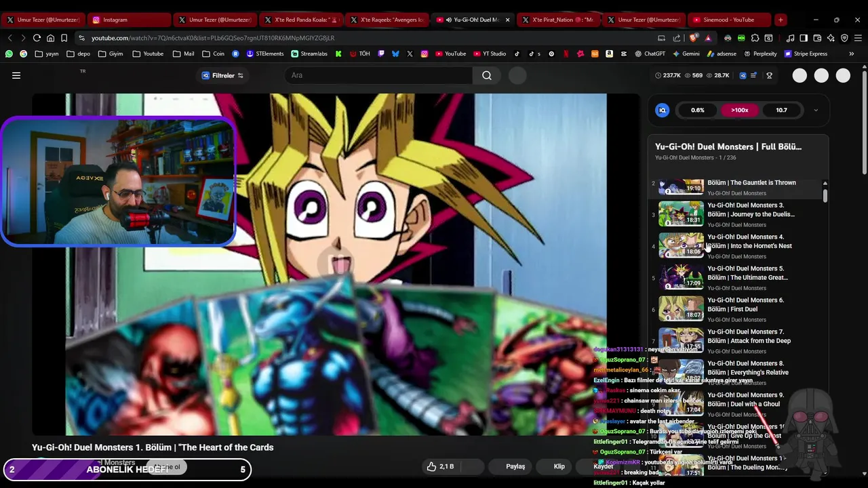Open the vidIQ Filtreler filter button
Viewport: 868px width, 488px height.
(223, 75)
